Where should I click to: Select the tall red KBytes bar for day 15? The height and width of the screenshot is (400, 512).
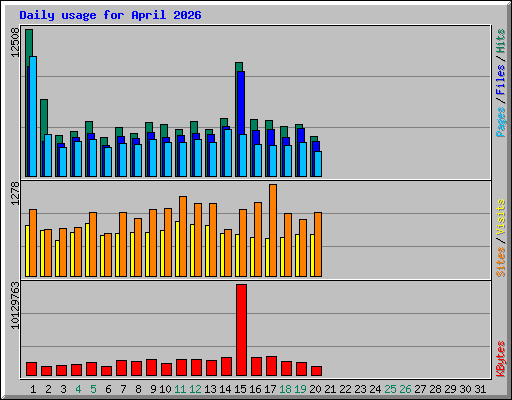[241, 330]
